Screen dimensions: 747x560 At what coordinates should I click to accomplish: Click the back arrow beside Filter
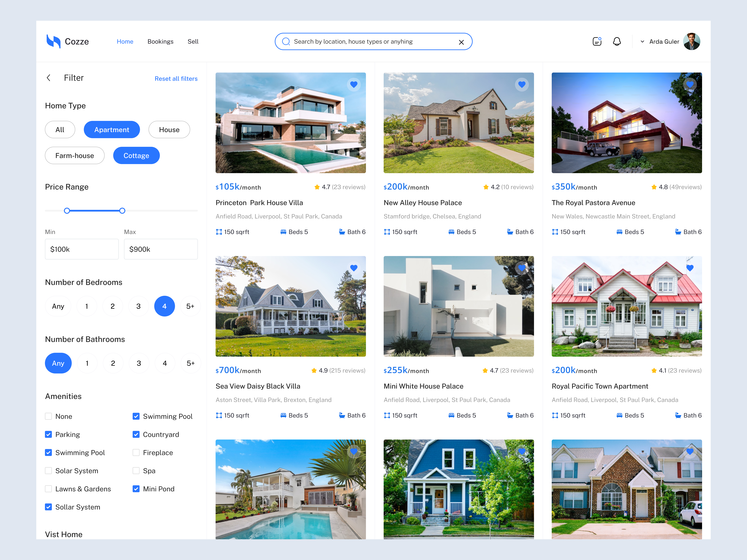point(49,78)
